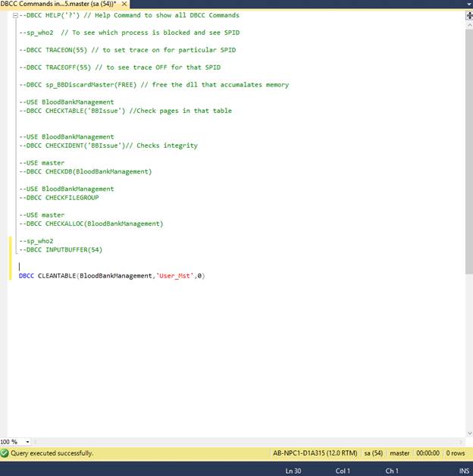473x476 pixels.
Task: Click the DBCC HELP('?') comment line
Action: pos(130,15)
